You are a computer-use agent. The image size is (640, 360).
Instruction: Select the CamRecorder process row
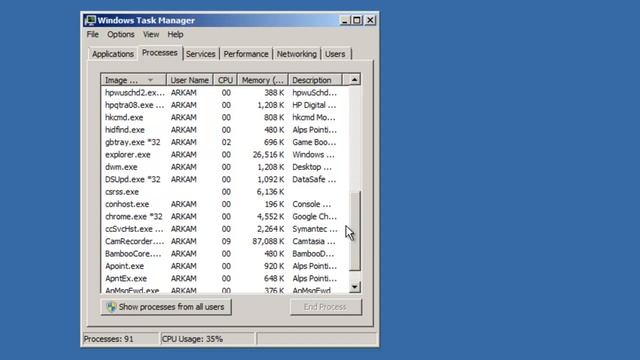[x=224, y=241]
